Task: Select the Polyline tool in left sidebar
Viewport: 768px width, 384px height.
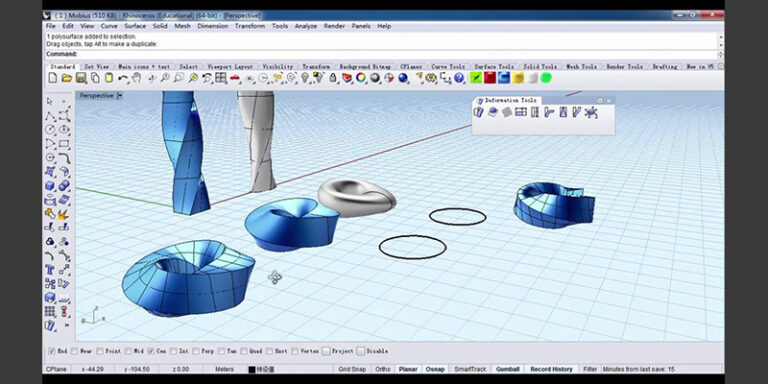Action: [50, 116]
